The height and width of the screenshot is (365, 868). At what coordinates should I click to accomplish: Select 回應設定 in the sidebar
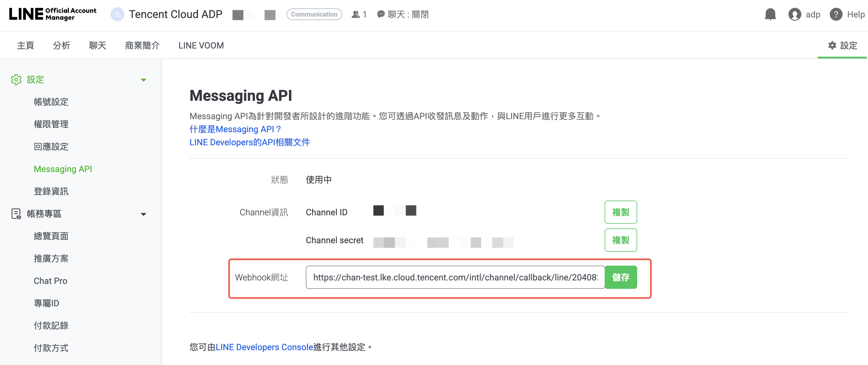coord(51,146)
